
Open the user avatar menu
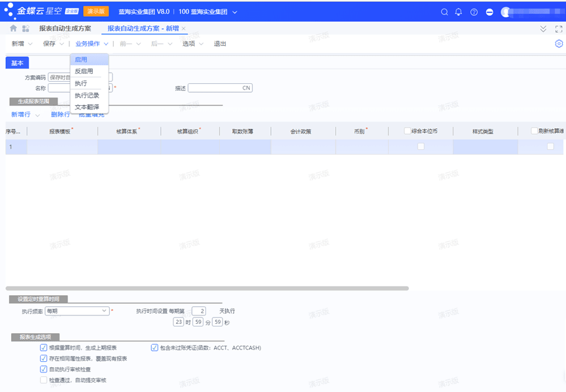pos(505,12)
